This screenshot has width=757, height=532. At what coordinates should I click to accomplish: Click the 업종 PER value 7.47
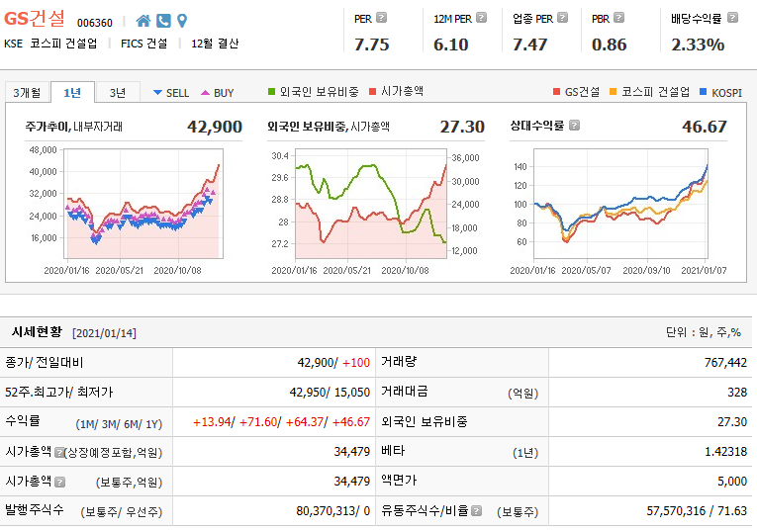pos(530,44)
